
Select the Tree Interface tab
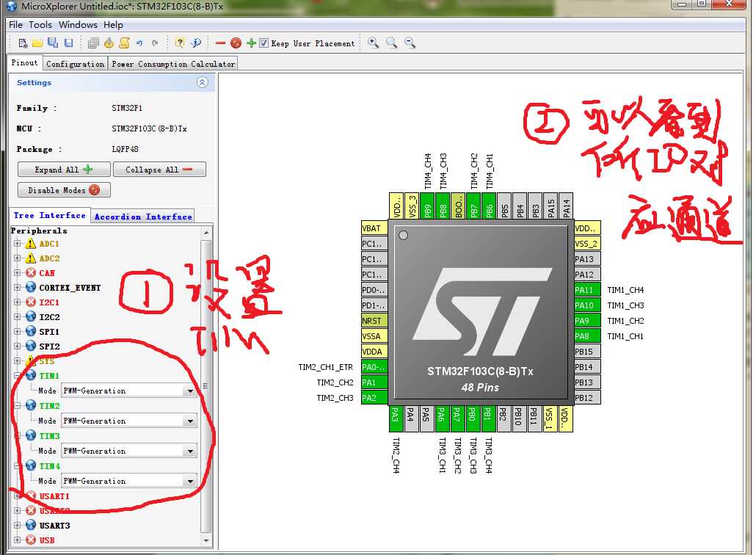pyautogui.click(x=50, y=216)
